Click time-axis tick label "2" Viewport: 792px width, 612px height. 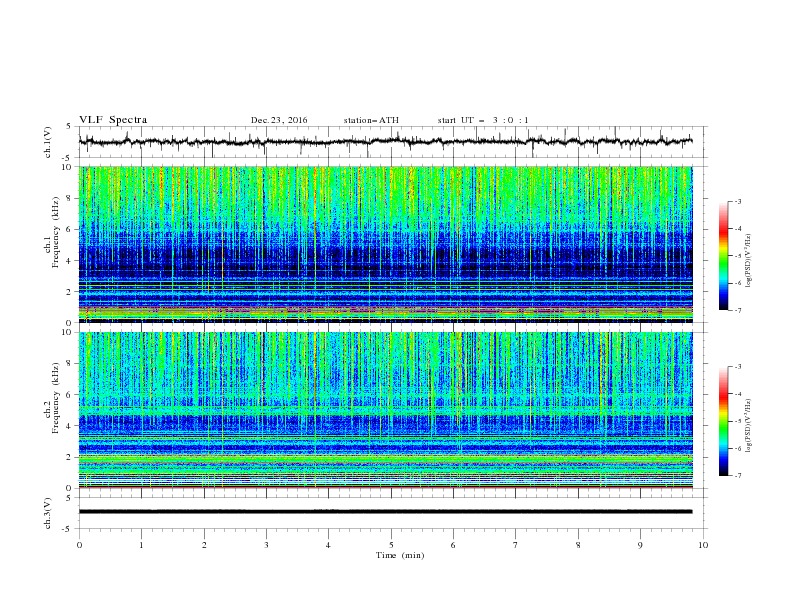point(204,545)
